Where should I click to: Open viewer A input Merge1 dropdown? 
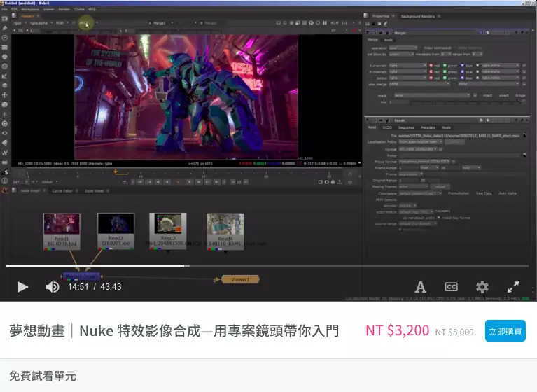tap(163, 23)
